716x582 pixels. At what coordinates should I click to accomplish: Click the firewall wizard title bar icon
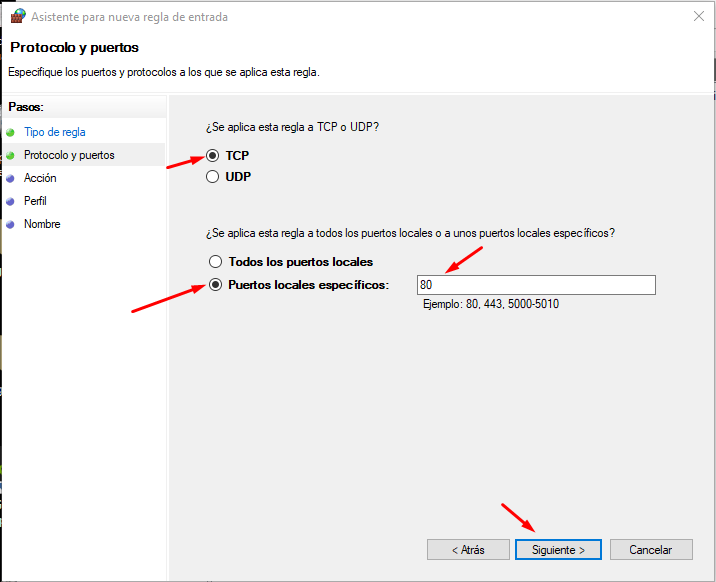[17, 16]
